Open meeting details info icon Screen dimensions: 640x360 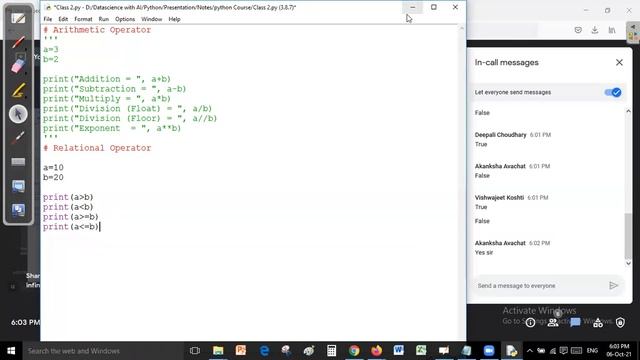tap(530, 323)
